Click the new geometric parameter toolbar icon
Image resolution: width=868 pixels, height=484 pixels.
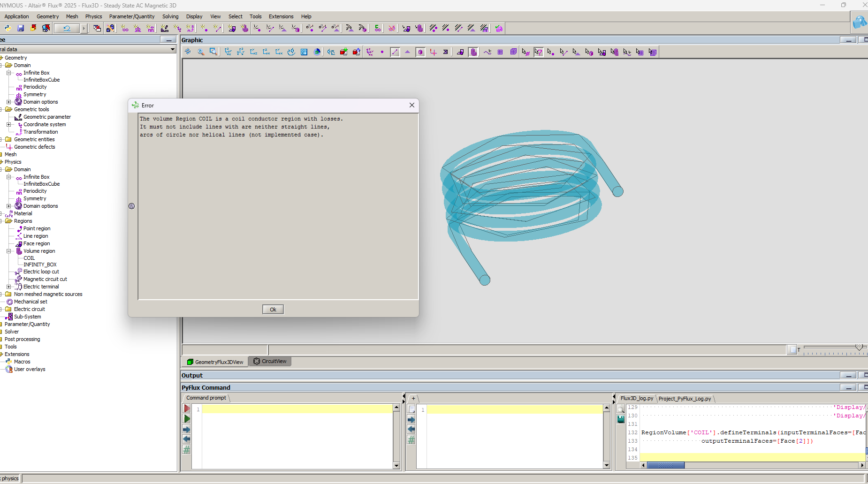(x=164, y=28)
